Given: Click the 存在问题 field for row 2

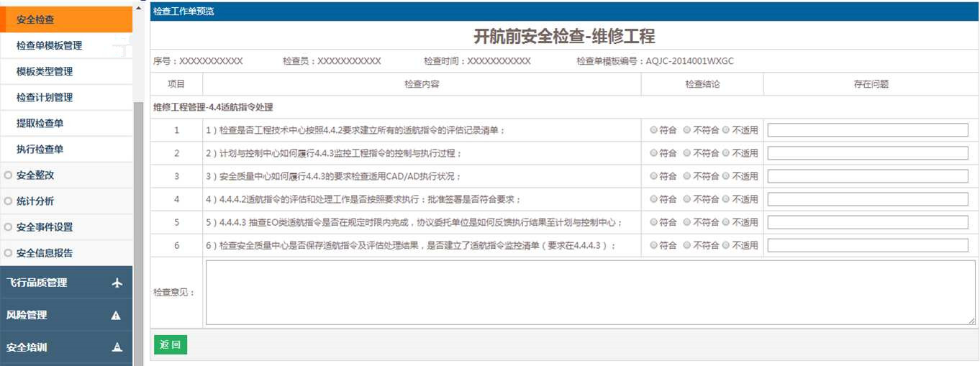Looking at the screenshot, I should (x=868, y=153).
